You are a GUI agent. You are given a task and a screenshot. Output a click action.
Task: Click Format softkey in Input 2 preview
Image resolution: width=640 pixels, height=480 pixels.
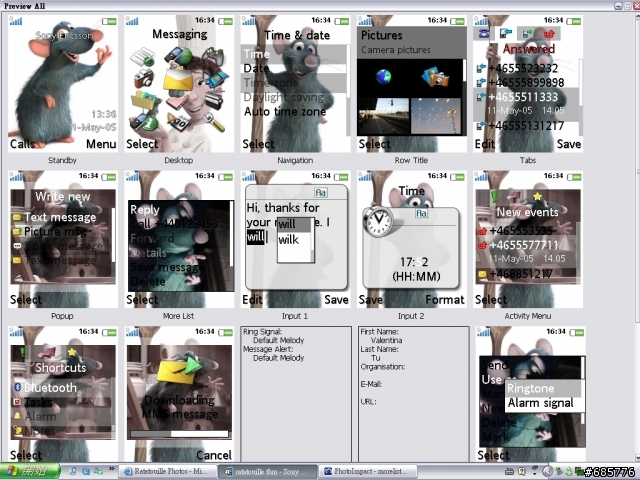coord(444,300)
